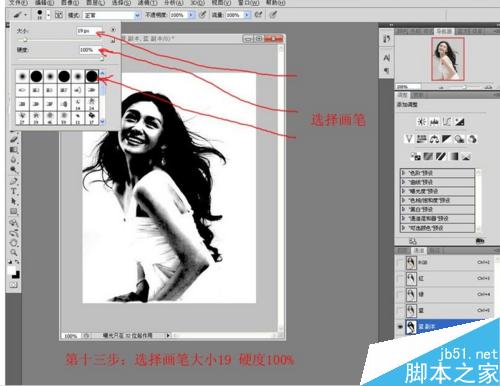Click the 硬度 hardness input field

(x=90, y=50)
